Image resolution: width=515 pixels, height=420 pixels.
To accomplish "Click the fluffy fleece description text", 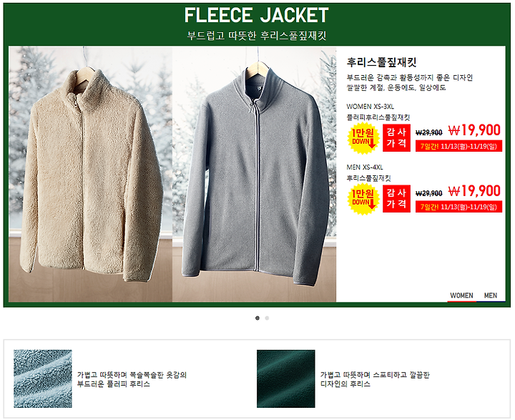I will pos(132,379).
